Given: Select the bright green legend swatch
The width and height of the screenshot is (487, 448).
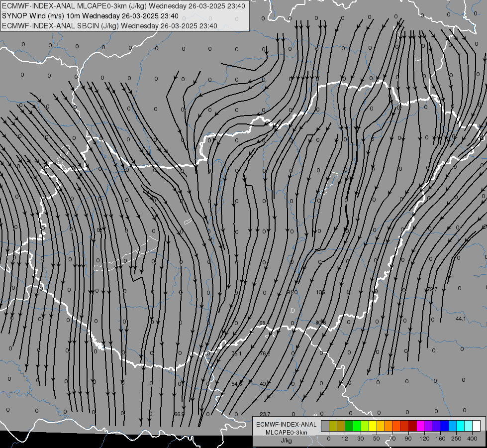Looking at the screenshot, I should (x=357, y=426).
